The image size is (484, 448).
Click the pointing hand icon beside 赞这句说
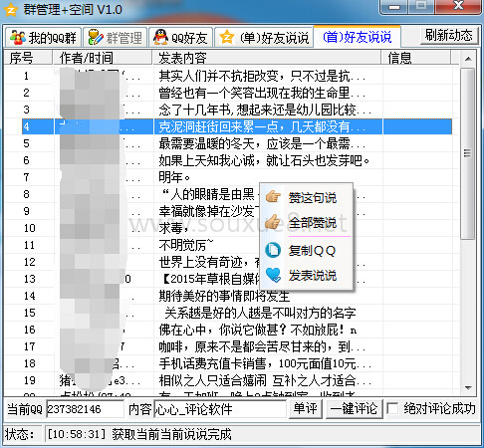(x=273, y=197)
